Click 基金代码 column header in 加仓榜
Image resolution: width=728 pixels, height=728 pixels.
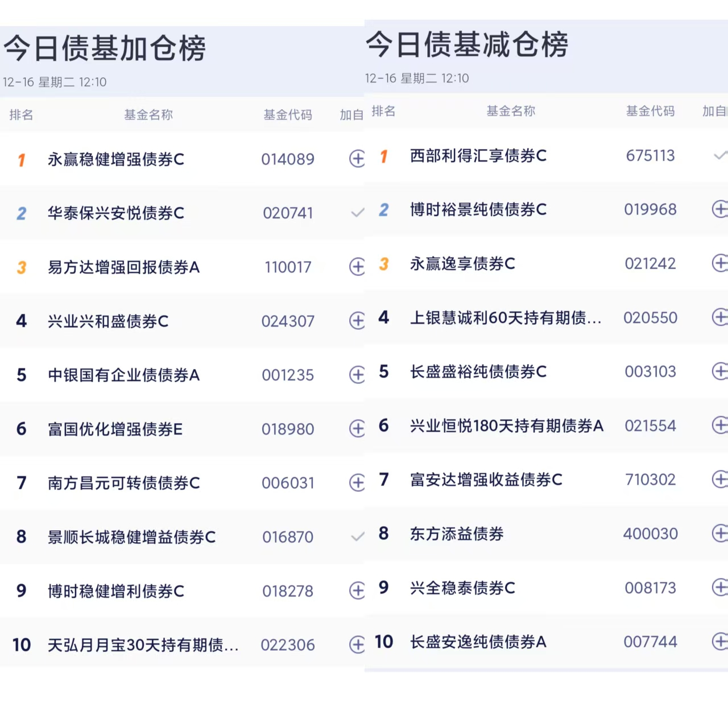(x=288, y=115)
